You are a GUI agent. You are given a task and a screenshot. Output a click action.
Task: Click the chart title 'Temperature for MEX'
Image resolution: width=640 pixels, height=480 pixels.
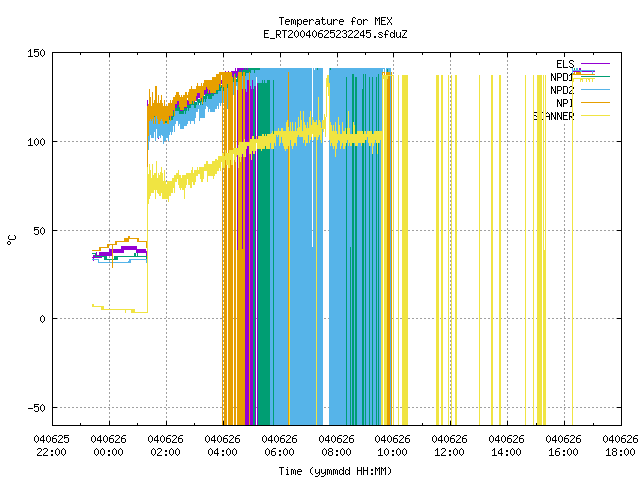point(335,21)
